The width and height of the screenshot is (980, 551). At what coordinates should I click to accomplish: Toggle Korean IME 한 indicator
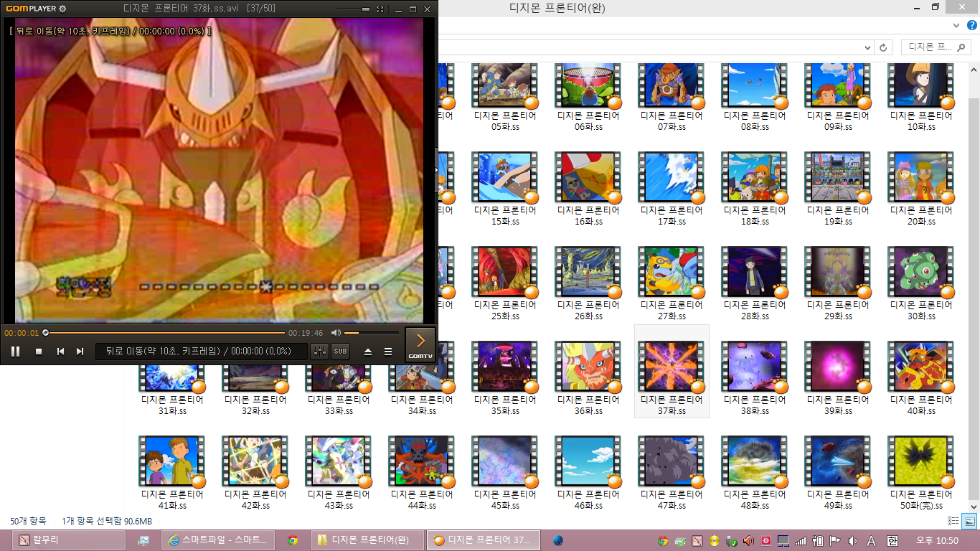tap(892, 541)
